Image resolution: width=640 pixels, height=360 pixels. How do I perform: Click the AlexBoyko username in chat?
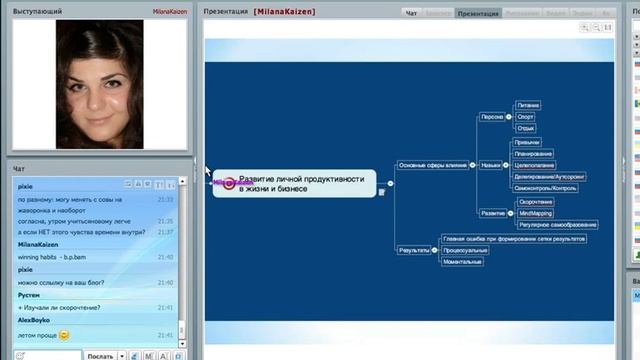coord(33,320)
